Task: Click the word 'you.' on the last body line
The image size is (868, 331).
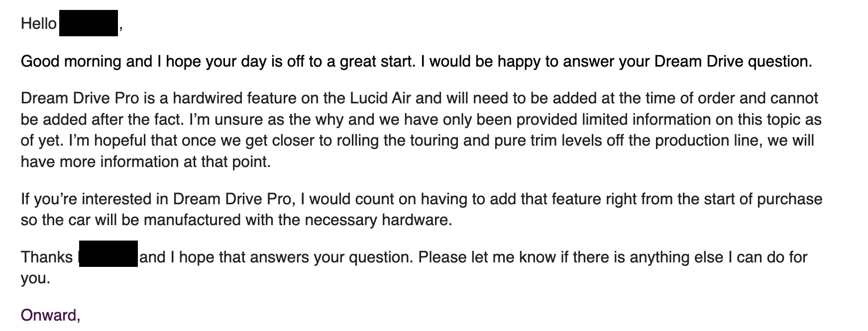Action: pos(36,279)
